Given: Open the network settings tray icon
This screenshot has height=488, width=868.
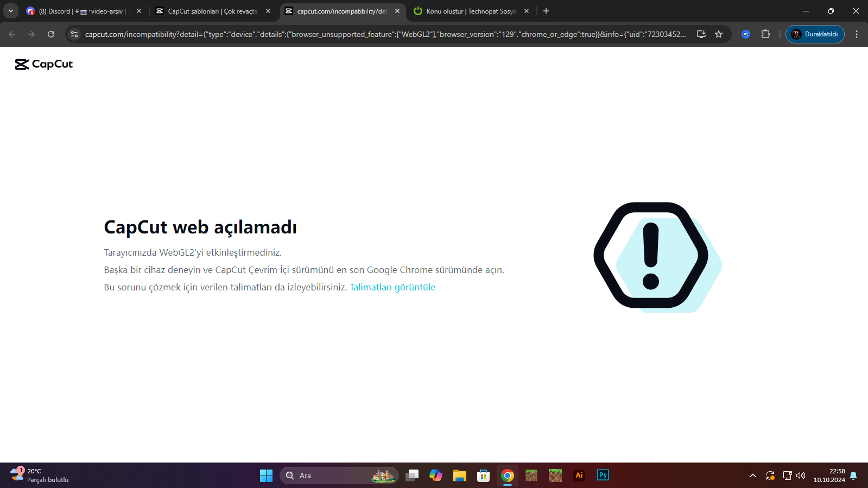Looking at the screenshot, I should click(x=787, y=476).
